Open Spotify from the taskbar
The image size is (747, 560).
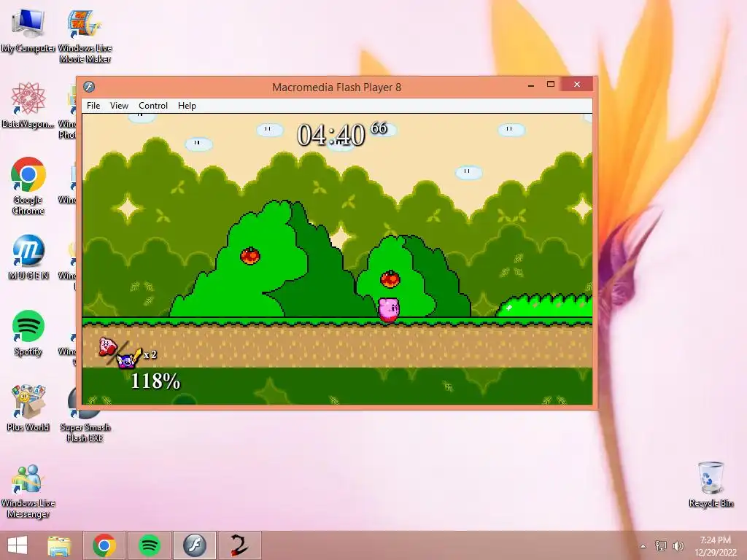coord(150,545)
